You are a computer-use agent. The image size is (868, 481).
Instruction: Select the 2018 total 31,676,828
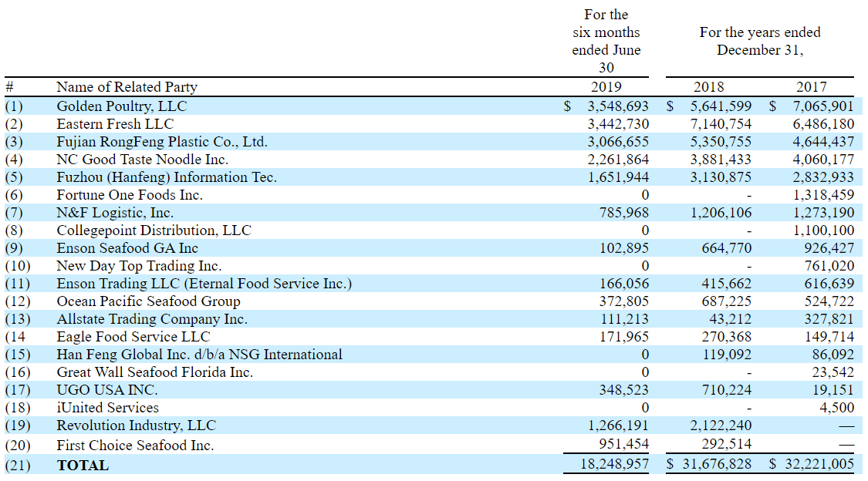click(717, 463)
